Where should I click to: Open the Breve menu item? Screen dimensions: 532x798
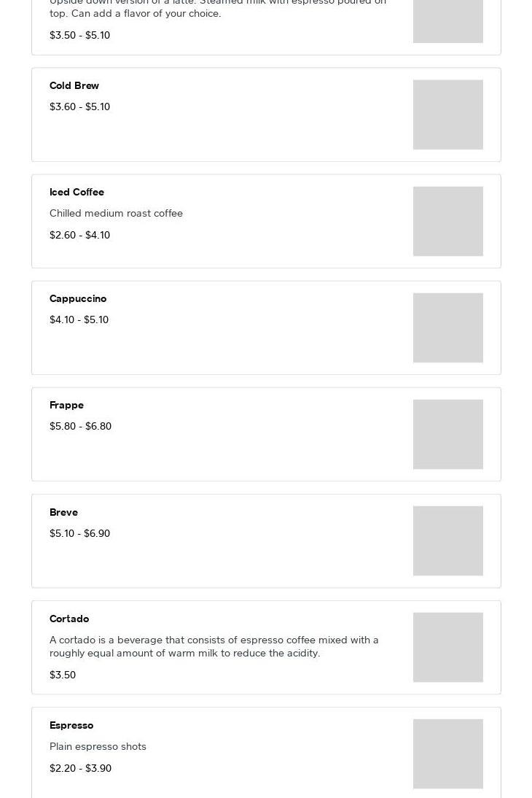tap(63, 513)
